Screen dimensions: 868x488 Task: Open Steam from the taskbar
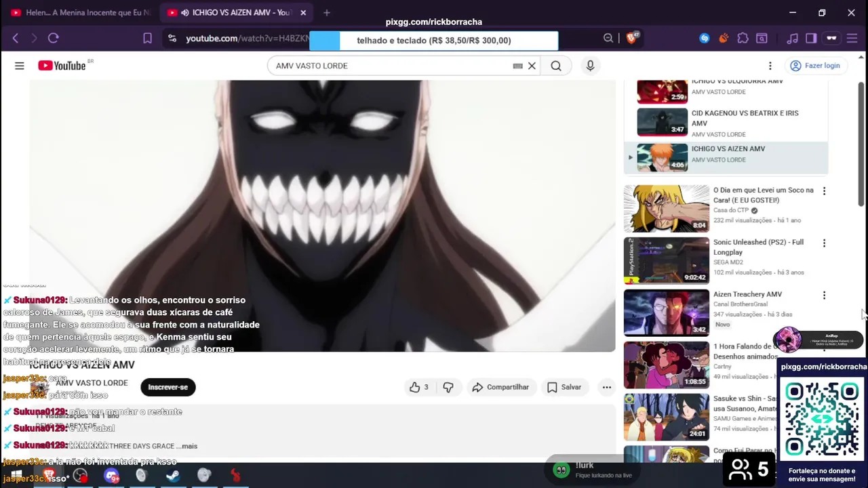(173, 476)
